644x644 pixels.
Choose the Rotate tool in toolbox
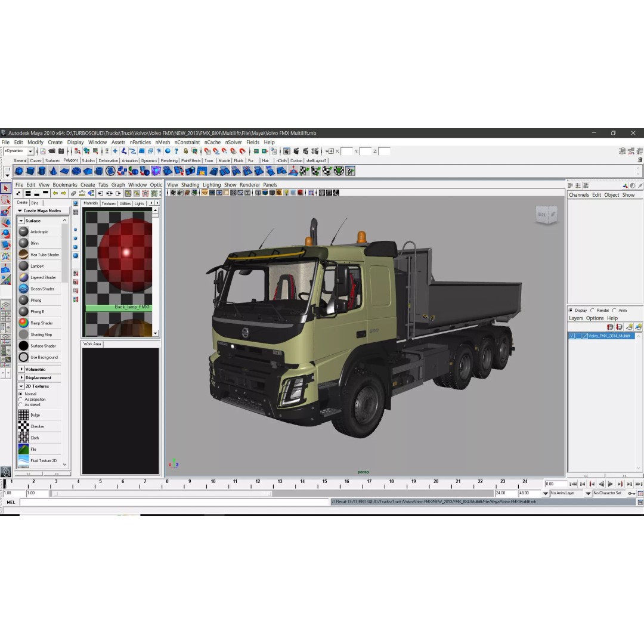(6, 234)
